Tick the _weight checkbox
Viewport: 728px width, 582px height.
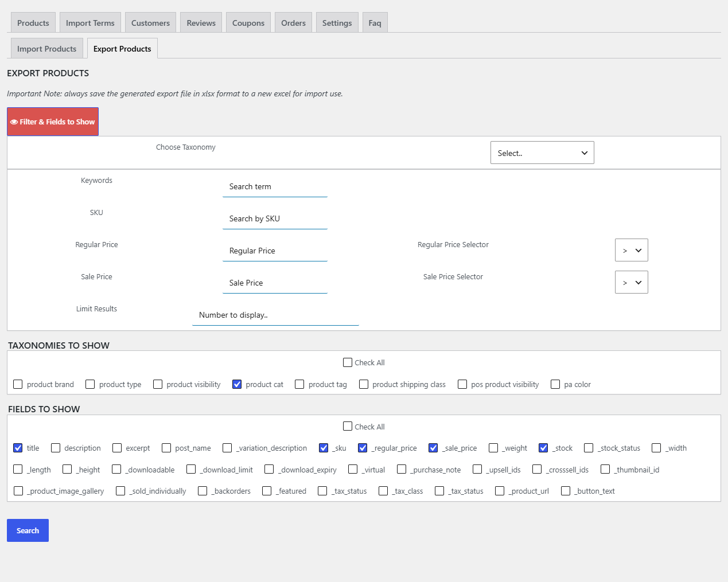coord(493,448)
